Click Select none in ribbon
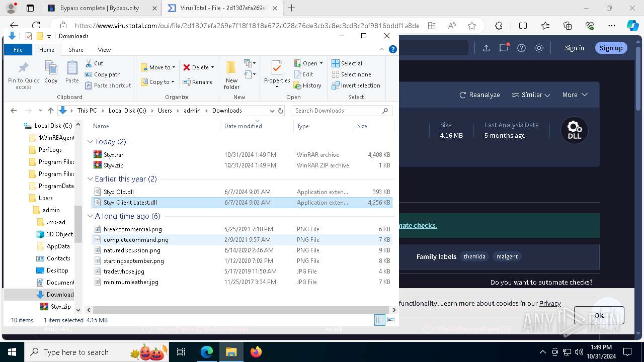The image size is (644, 362). click(351, 74)
